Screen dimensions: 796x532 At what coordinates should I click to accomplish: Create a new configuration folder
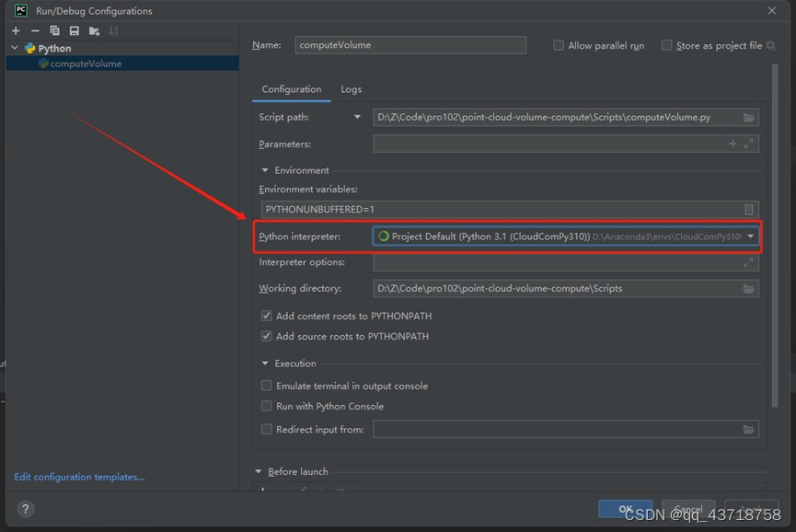click(x=95, y=30)
